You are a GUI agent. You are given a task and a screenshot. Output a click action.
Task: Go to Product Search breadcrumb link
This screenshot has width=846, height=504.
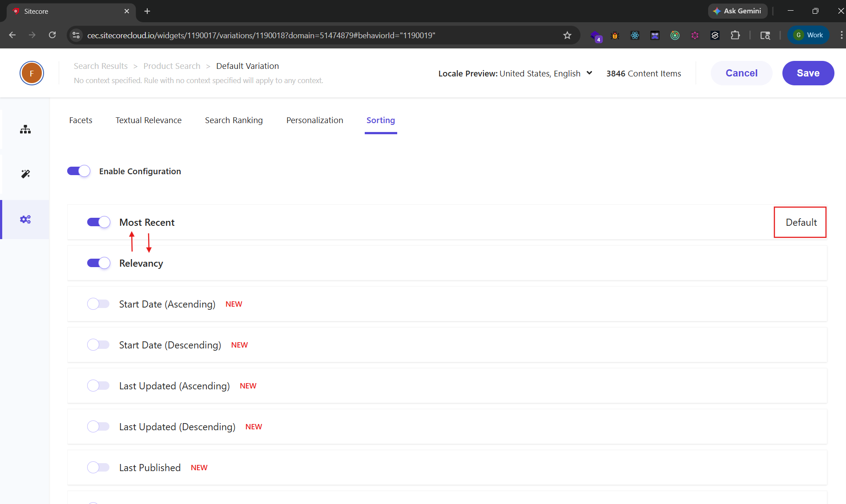[172, 66]
